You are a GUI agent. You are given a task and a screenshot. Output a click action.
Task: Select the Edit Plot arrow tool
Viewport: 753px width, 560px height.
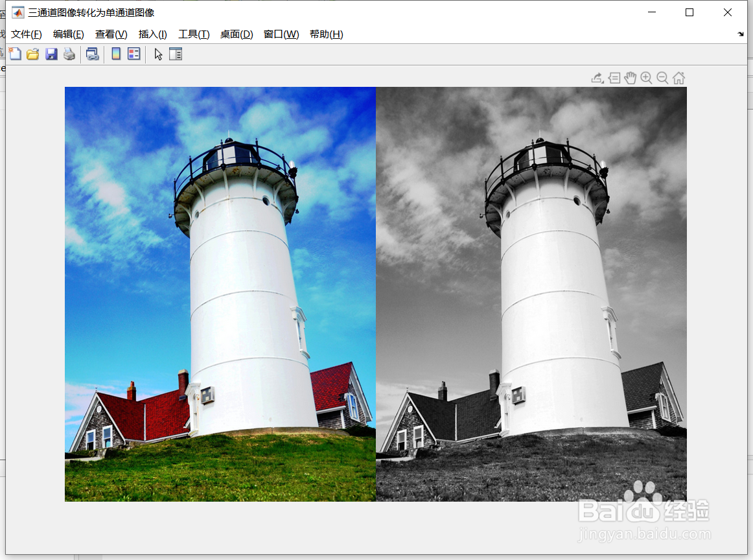coord(159,54)
